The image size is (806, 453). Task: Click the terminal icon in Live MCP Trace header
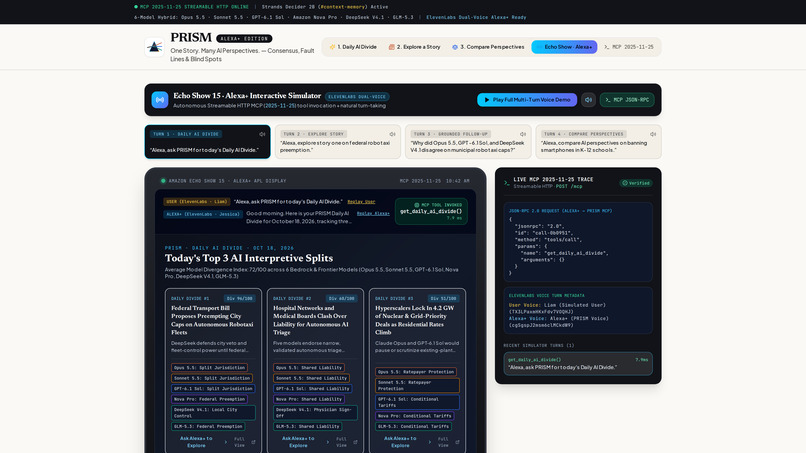(x=507, y=183)
